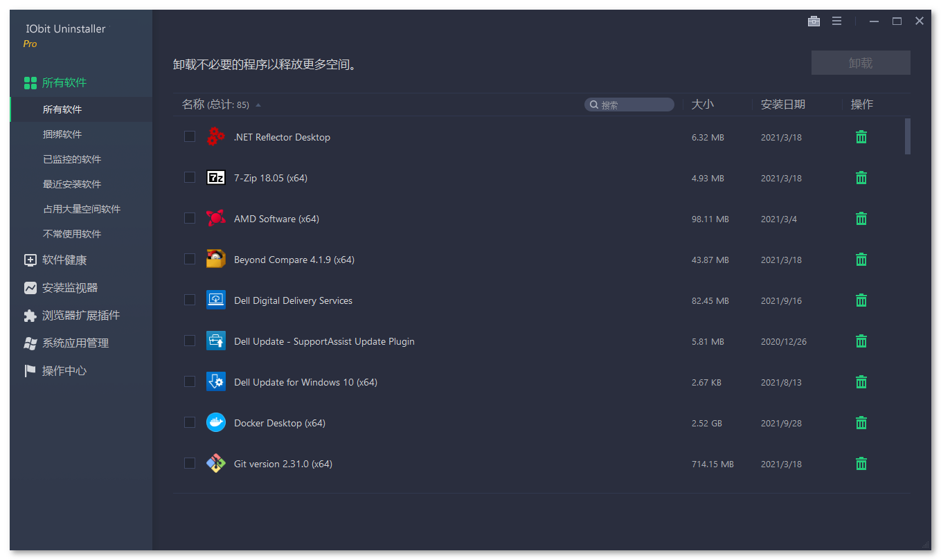This screenshot has height=560, width=941.
Task: Click the trash icon for Docker Desktop
Action: [x=861, y=423]
